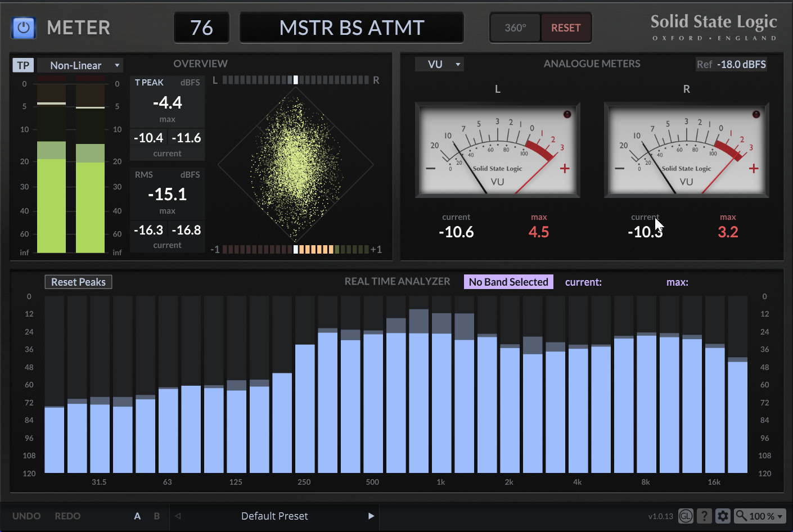Click the REAL TIME ANALYZER heading

tap(397, 281)
